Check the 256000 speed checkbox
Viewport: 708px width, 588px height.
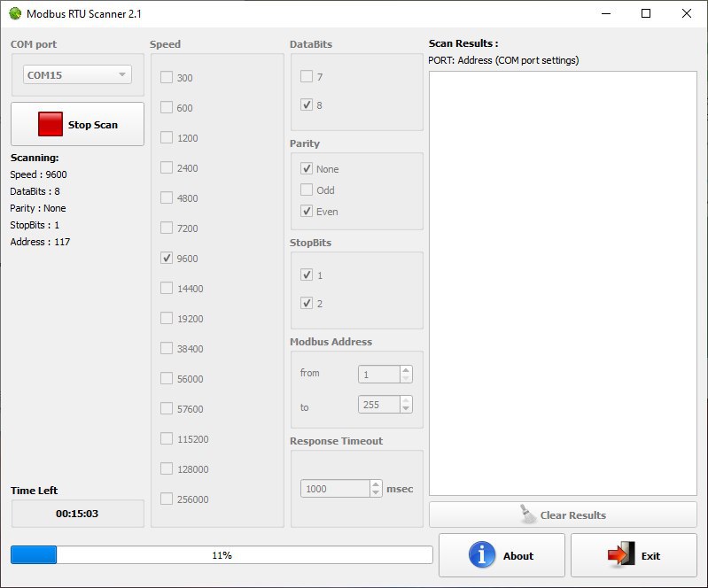pyautogui.click(x=167, y=499)
